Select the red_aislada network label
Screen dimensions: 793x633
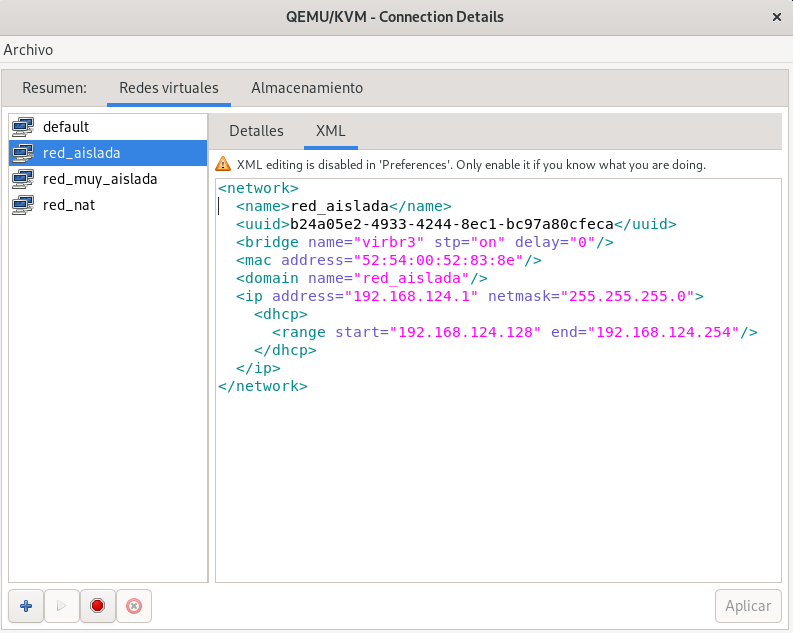(81, 153)
